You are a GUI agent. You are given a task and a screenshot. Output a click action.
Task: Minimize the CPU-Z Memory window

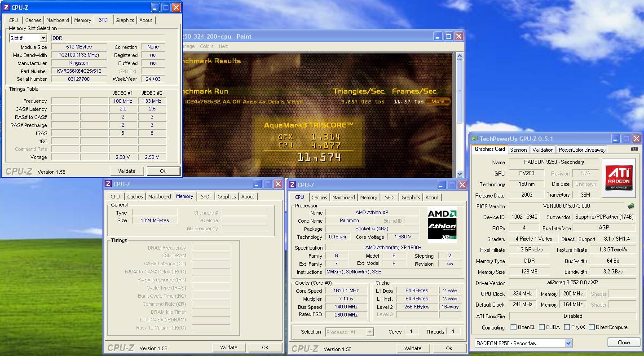[257, 184]
